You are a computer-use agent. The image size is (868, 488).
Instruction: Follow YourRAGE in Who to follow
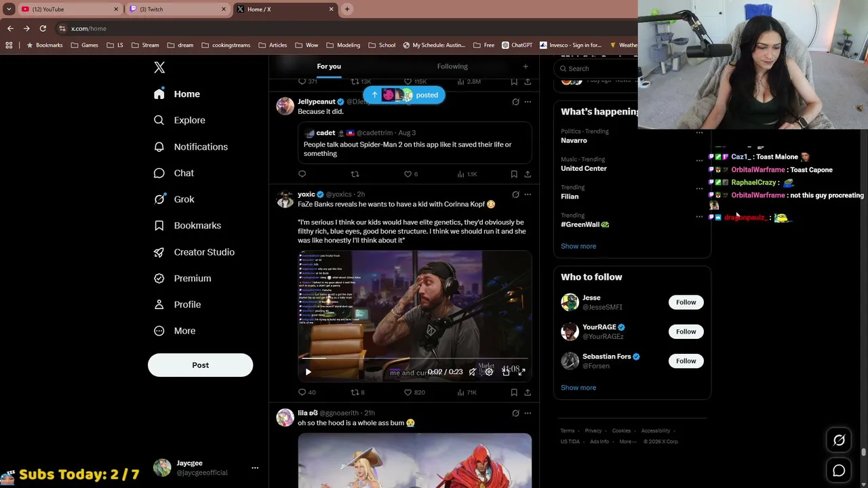686,331
